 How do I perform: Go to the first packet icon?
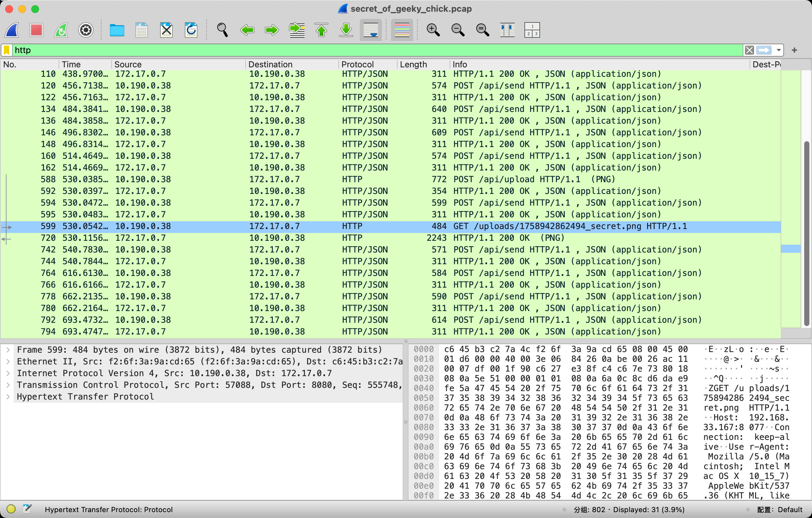tap(321, 30)
